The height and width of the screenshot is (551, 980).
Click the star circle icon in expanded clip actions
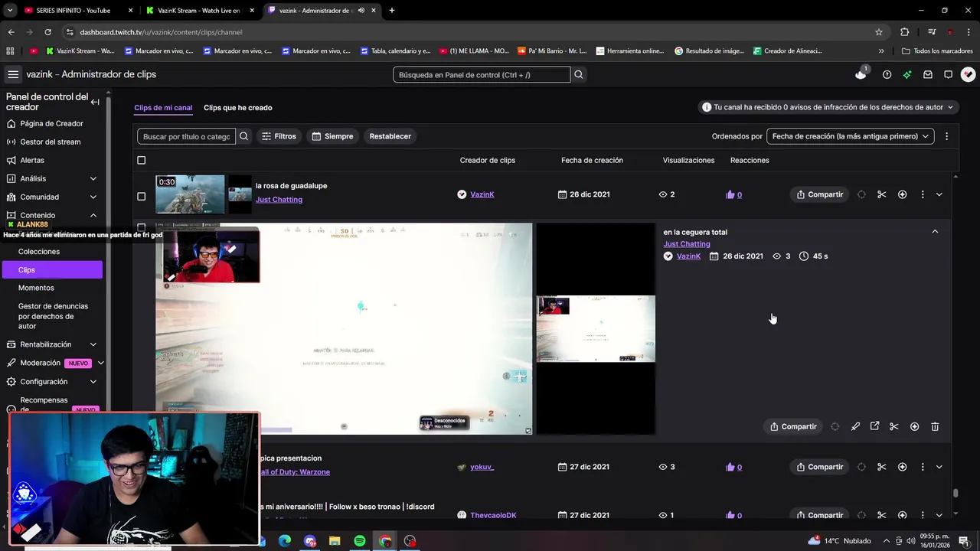[914, 426]
